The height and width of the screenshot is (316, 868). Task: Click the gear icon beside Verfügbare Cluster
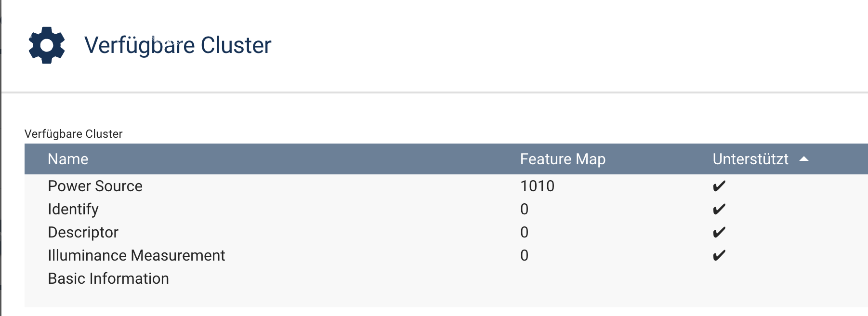pos(47,45)
